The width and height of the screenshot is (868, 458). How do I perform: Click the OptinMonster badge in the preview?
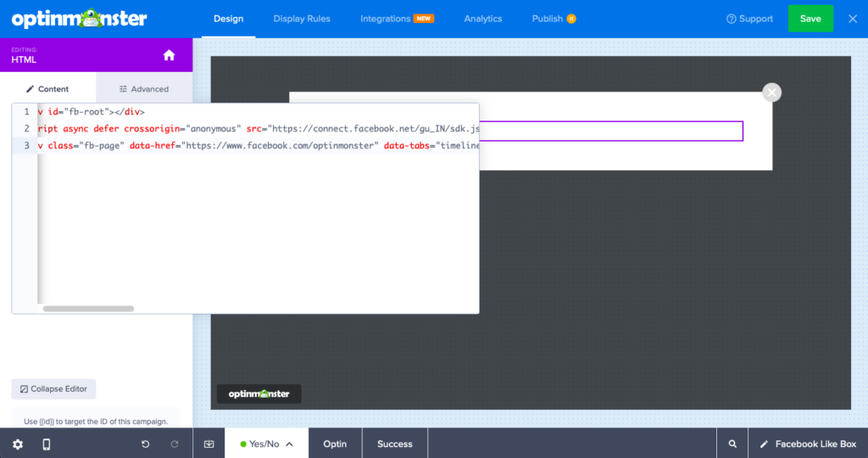tap(259, 394)
